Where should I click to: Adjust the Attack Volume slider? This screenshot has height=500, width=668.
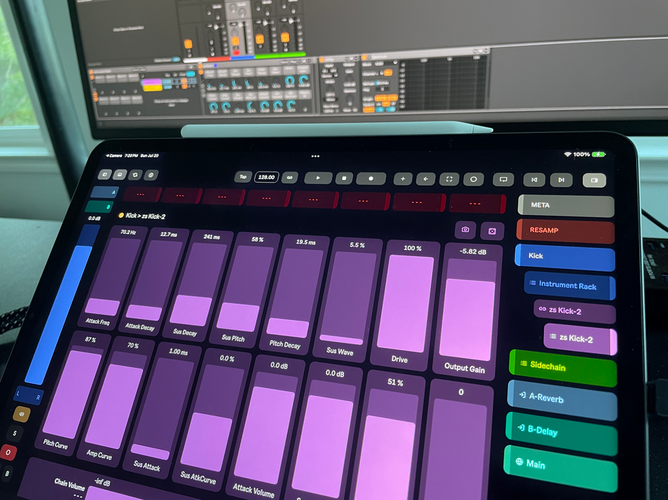tap(265, 429)
